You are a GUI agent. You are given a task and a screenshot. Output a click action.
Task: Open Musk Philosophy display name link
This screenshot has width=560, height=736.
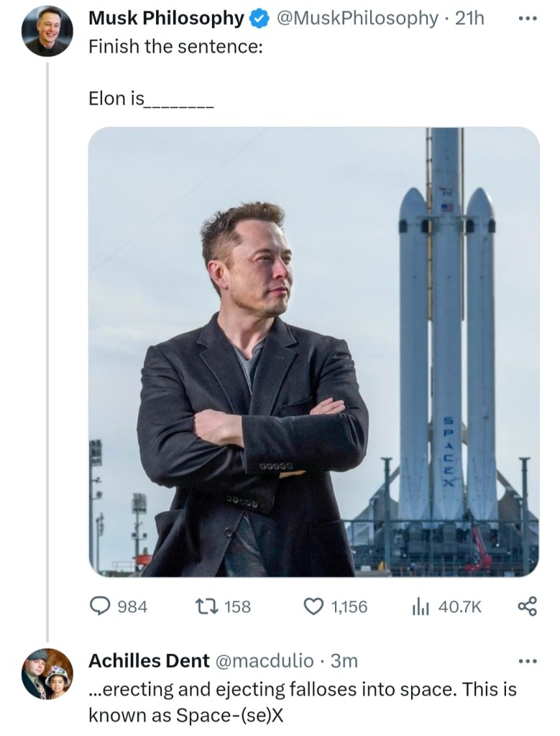165,19
